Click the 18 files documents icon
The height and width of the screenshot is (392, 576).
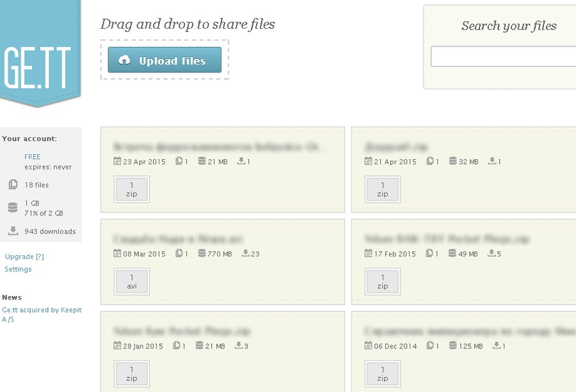(13, 184)
